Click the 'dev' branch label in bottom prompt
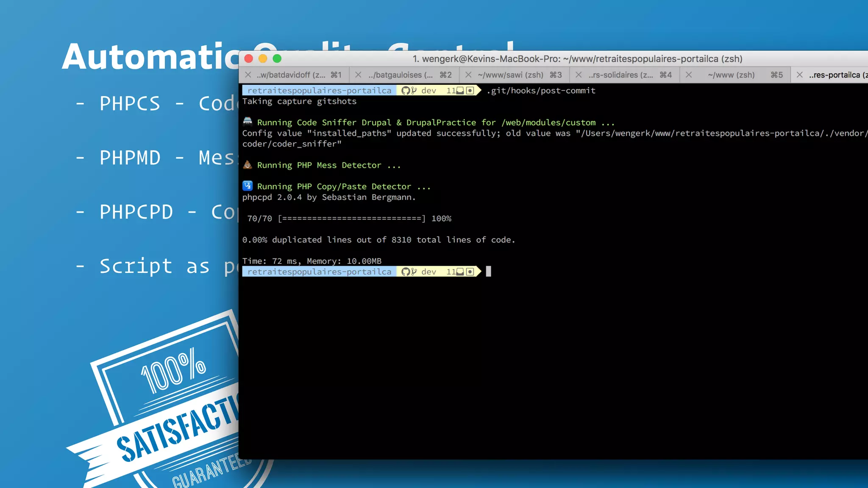Screen dimensions: 868x488 (x=428, y=272)
